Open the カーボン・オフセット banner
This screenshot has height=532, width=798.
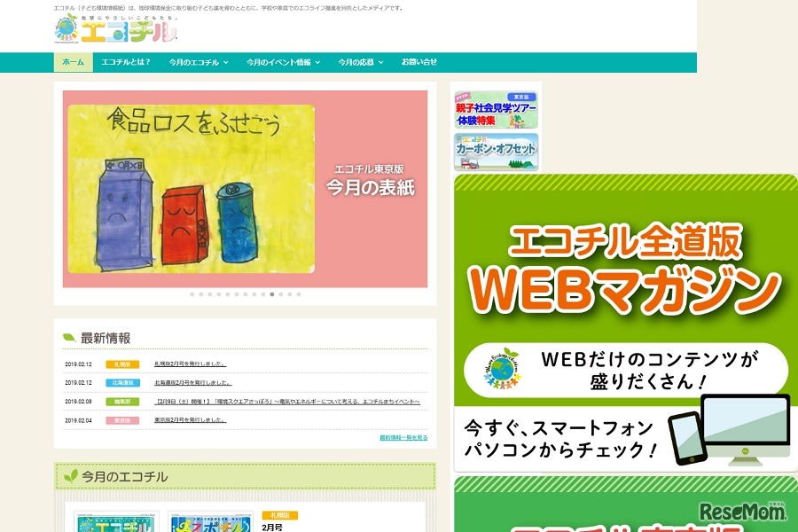point(496,152)
